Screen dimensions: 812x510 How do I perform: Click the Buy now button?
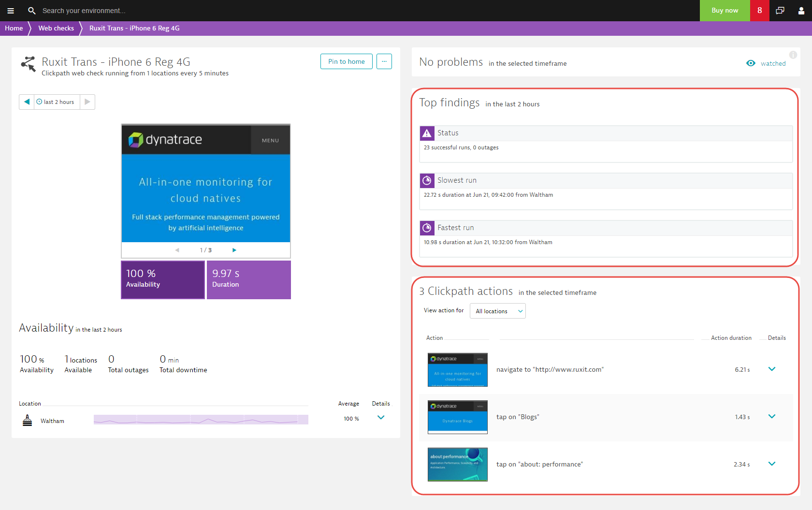[725, 11]
